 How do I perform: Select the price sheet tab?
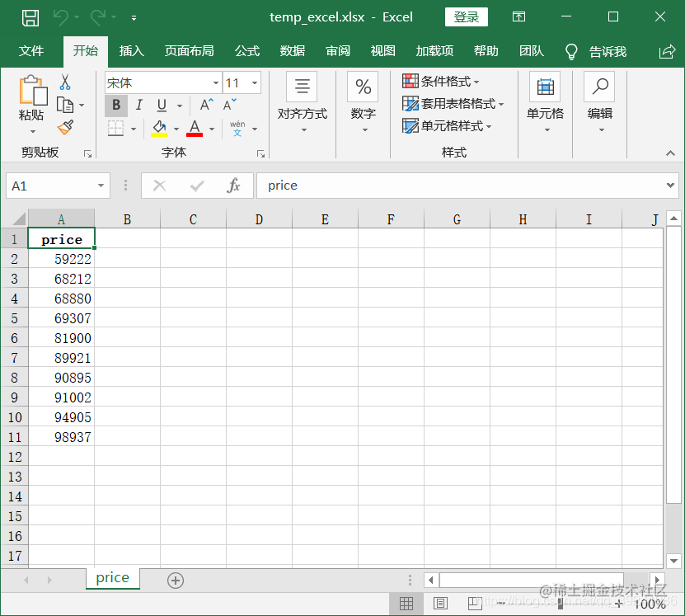[x=112, y=578]
